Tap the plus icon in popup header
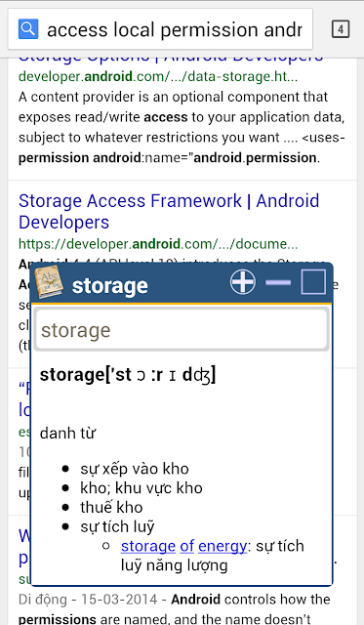 (243, 282)
